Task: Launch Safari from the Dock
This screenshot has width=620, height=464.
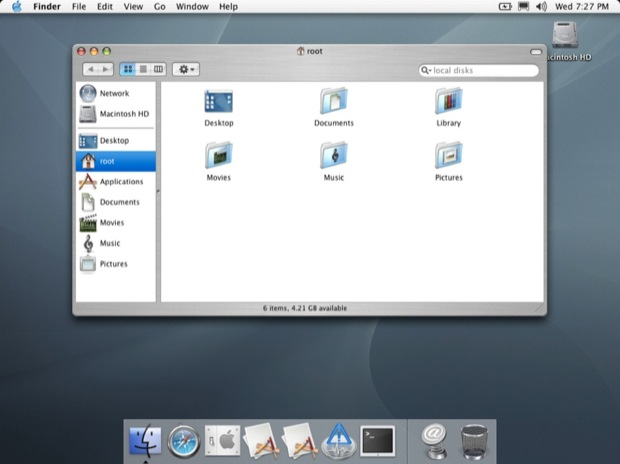Action: click(x=184, y=441)
